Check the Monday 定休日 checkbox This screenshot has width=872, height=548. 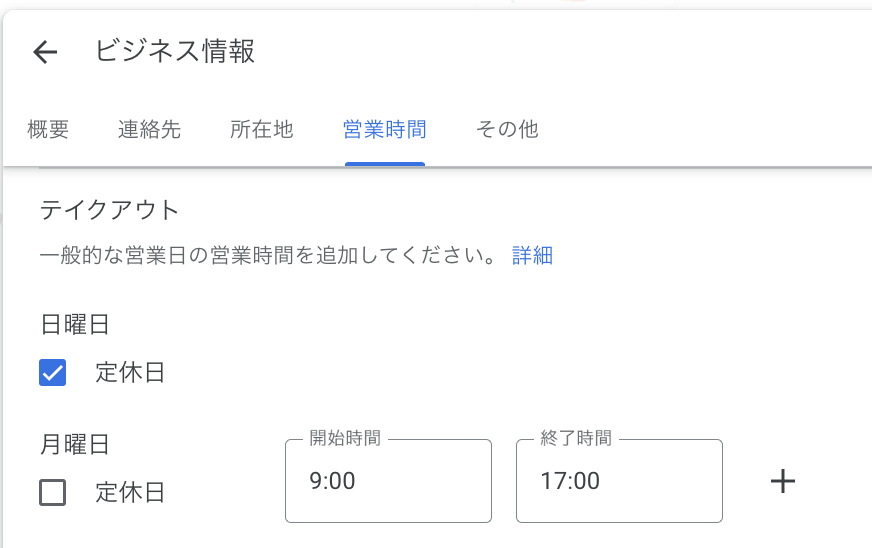tap(53, 492)
